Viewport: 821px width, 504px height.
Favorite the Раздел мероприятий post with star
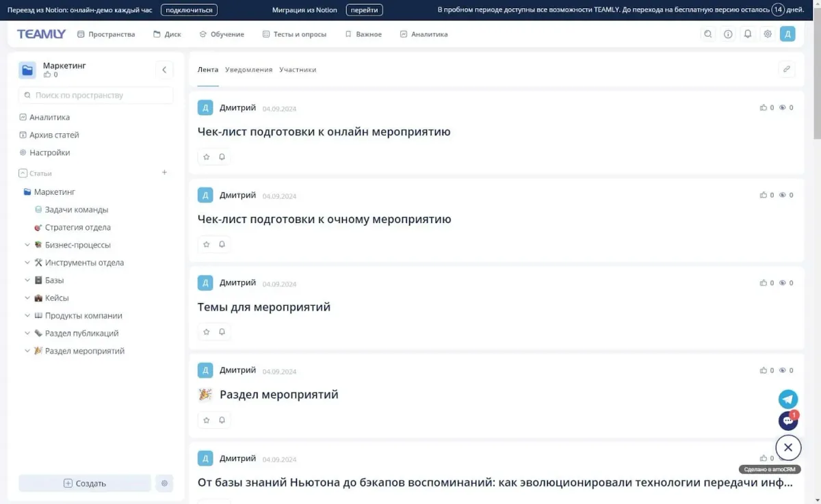pos(207,420)
